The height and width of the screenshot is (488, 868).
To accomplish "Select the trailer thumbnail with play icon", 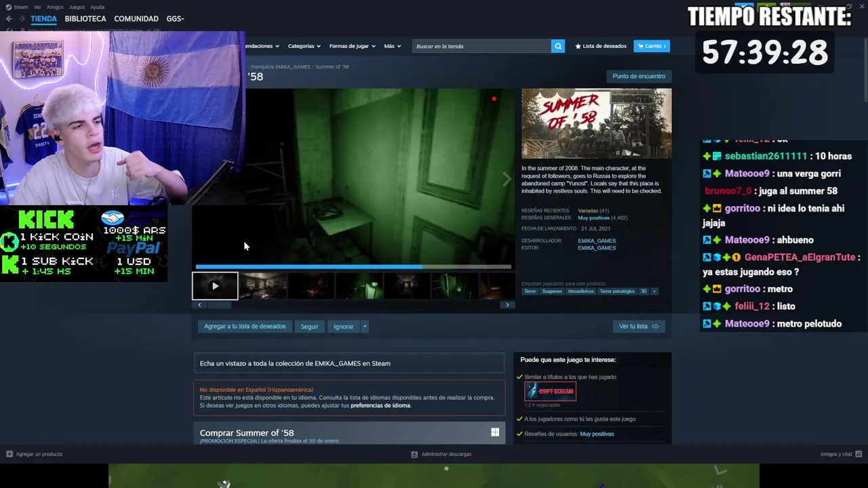I will point(215,286).
